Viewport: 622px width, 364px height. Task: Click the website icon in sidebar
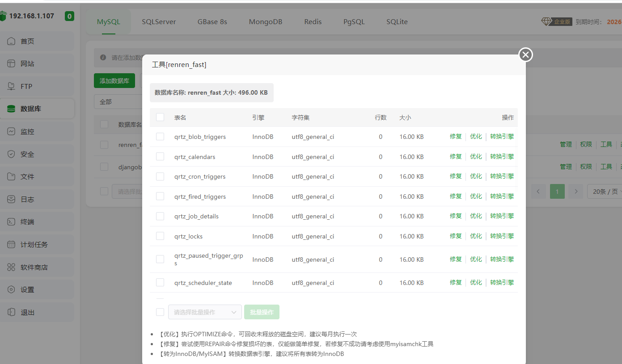tap(12, 64)
